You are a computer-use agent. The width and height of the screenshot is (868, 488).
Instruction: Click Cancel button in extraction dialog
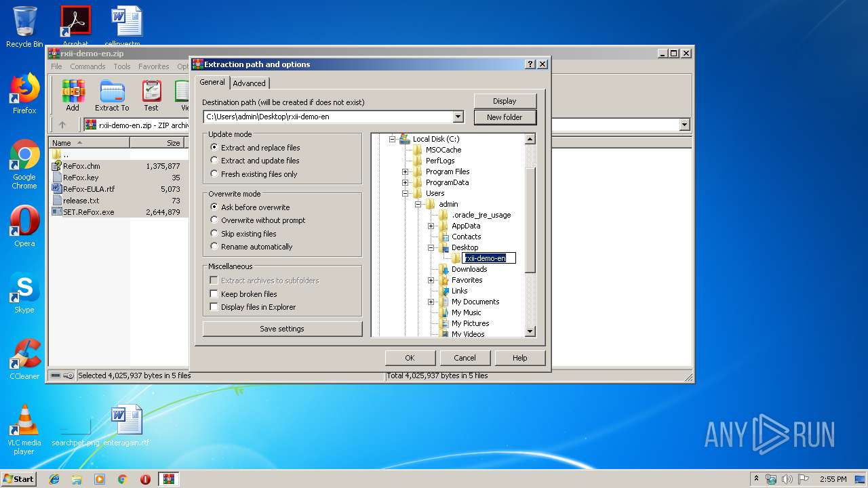tap(465, 358)
